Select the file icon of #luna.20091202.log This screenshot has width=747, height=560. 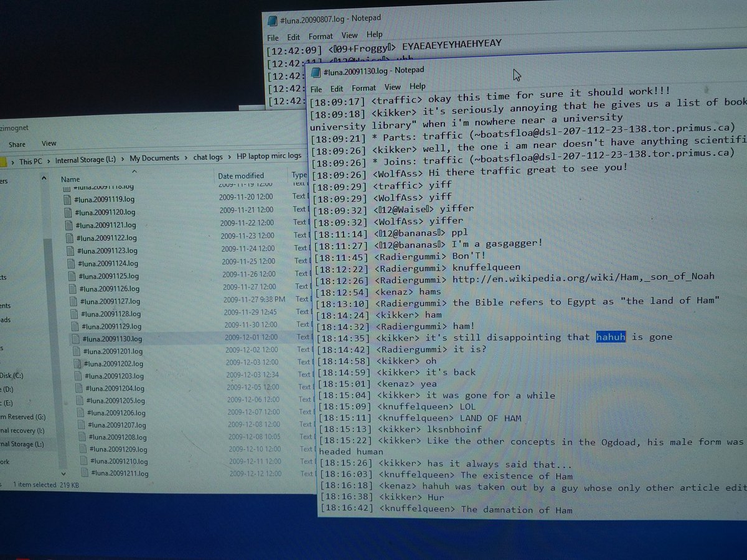77,364
